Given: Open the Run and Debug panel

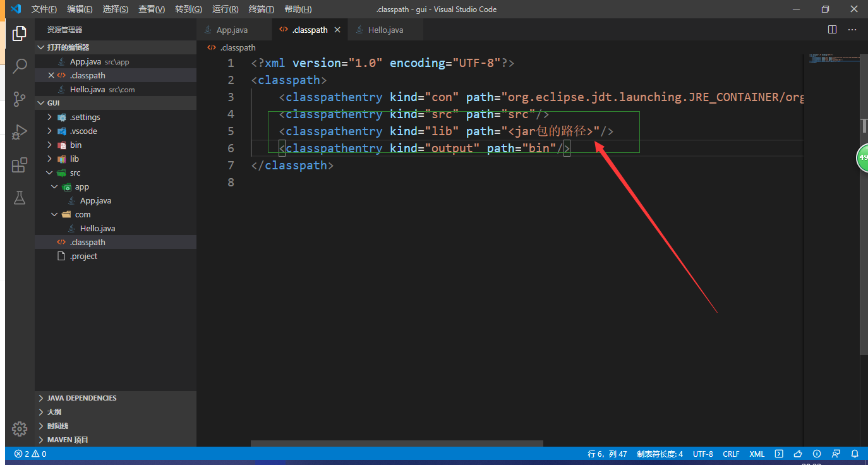Looking at the screenshot, I should click(19, 132).
